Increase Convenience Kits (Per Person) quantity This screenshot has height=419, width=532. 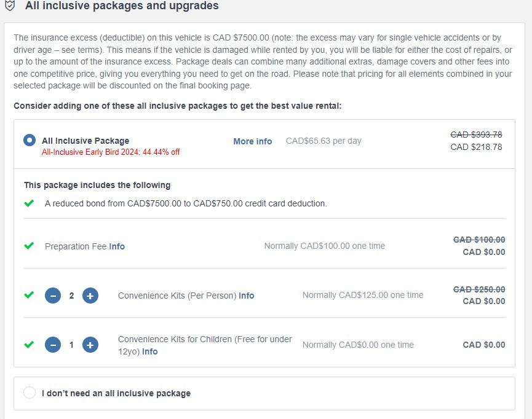tap(90, 296)
